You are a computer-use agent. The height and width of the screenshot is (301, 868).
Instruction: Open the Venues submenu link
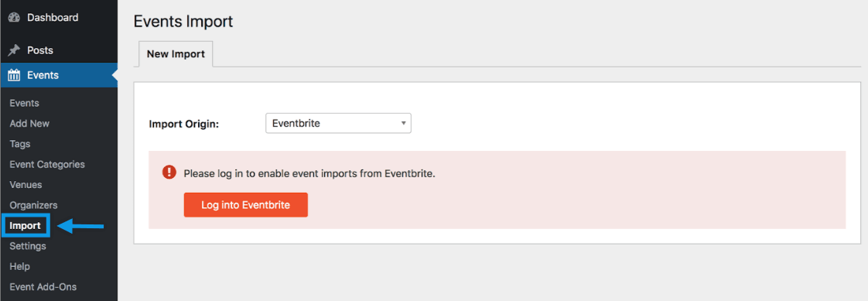26,185
